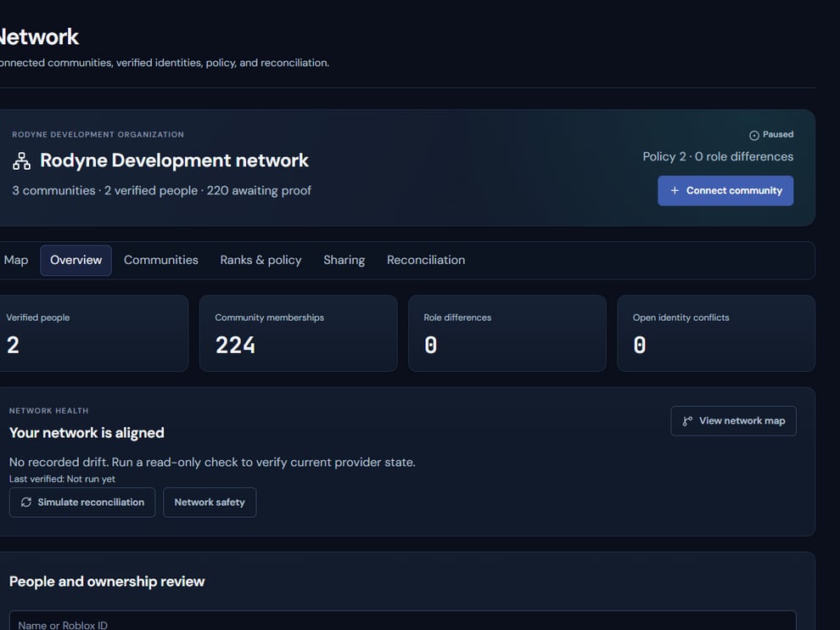Open the Map tab
Viewport: 840px width, 630px height.
click(15, 260)
